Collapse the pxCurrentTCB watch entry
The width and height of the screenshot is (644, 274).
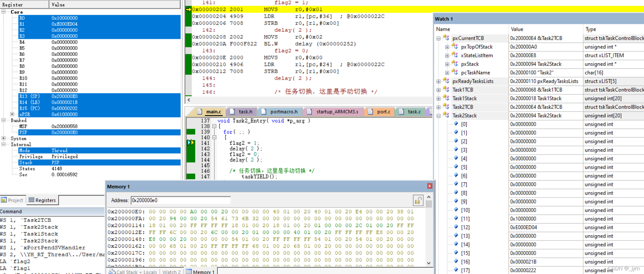tap(438, 38)
